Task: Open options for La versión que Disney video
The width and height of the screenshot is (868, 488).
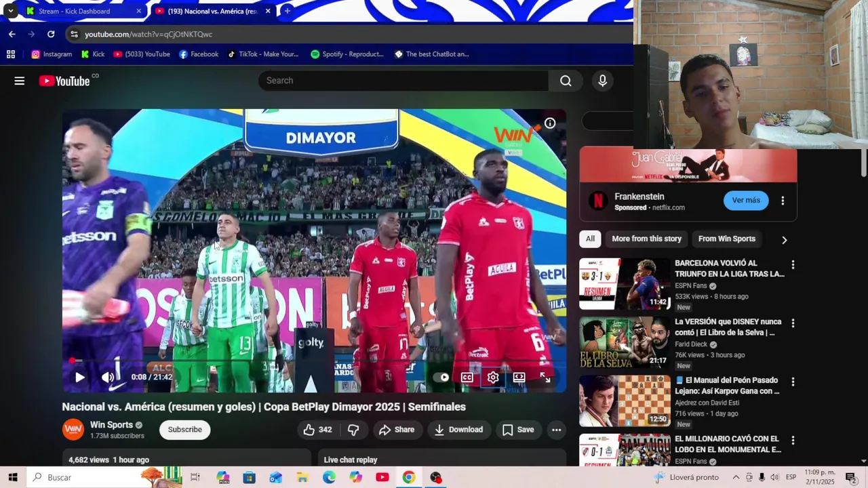Action: click(793, 323)
